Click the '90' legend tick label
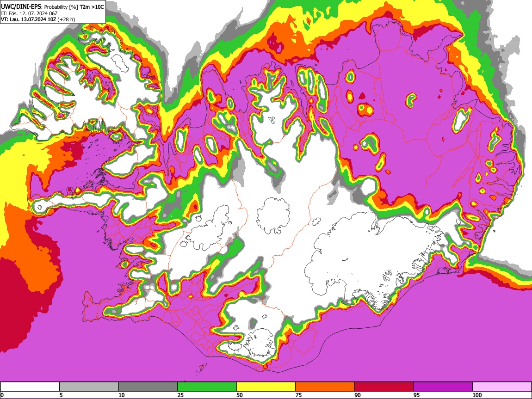 358,395
